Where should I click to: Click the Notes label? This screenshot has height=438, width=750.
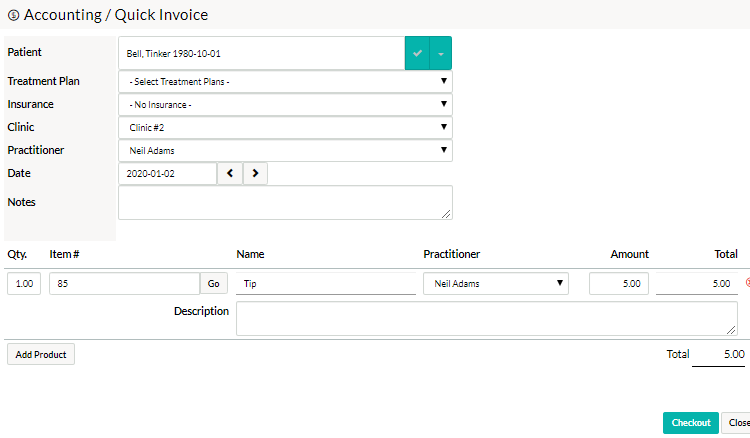pyautogui.click(x=22, y=202)
